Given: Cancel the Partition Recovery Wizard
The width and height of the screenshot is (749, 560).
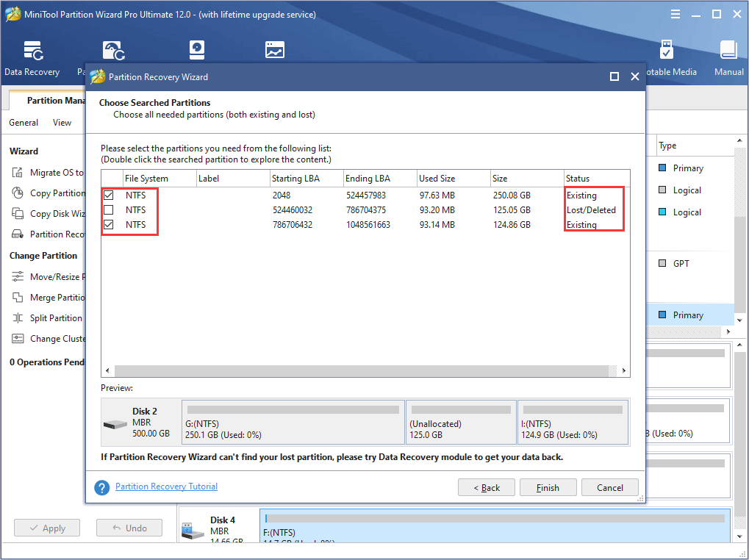Looking at the screenshot, I should tap(610, 487).
